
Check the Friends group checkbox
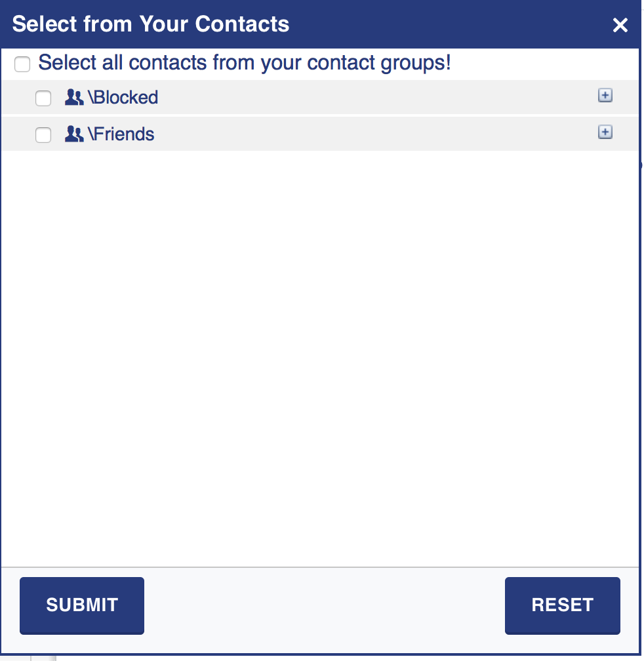pos(43,135)
